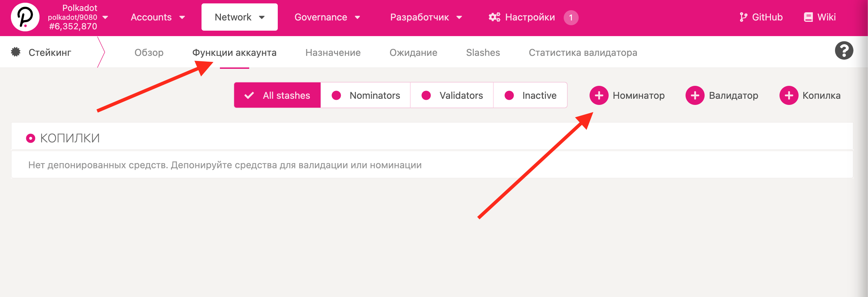This screenshot has height=297, width=868.
Task: Click the GitHub branch icon
Action: 743,17
